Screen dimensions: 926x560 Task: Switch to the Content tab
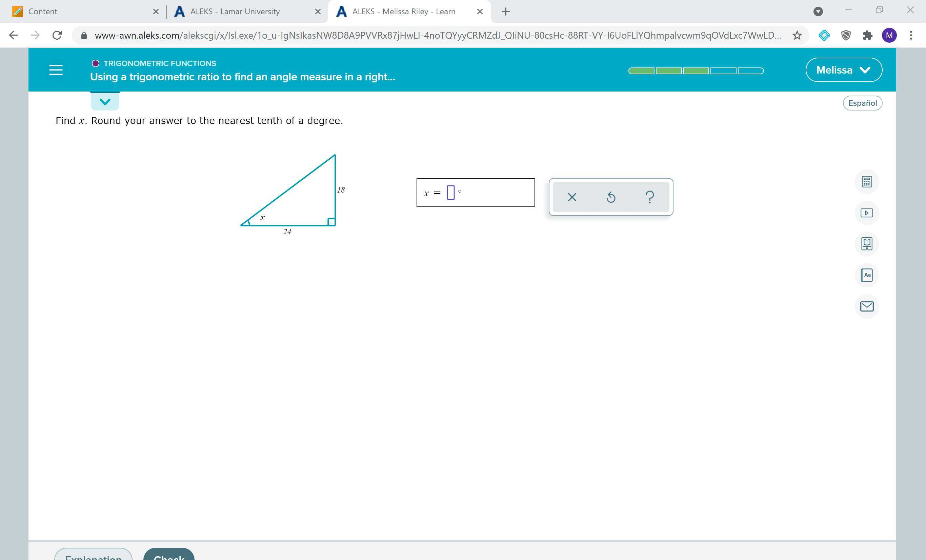click(42, 11)
